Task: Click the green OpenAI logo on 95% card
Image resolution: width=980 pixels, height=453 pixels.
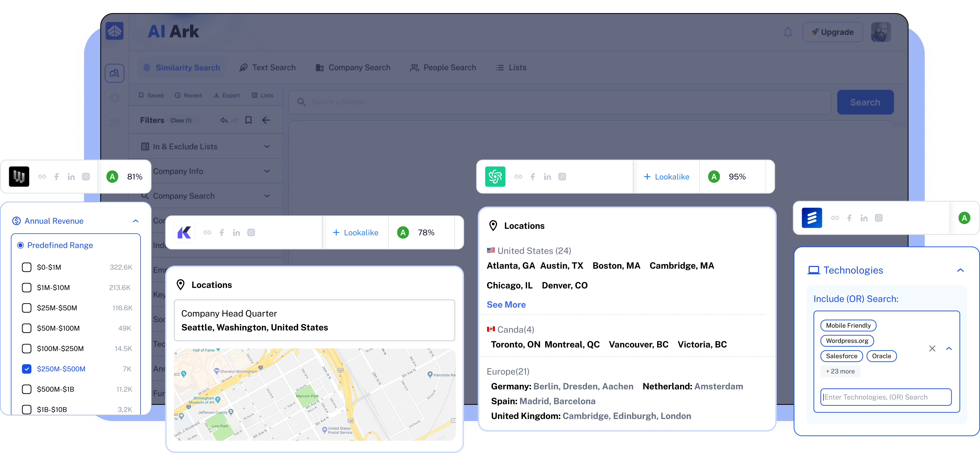Action: (x=495, y=177)
